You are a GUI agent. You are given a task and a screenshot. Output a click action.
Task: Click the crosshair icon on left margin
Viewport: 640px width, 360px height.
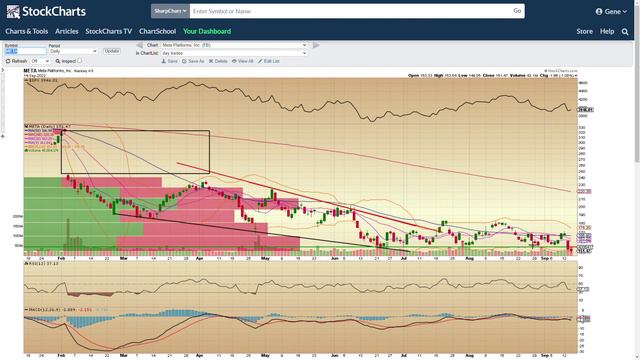(3, 136)
